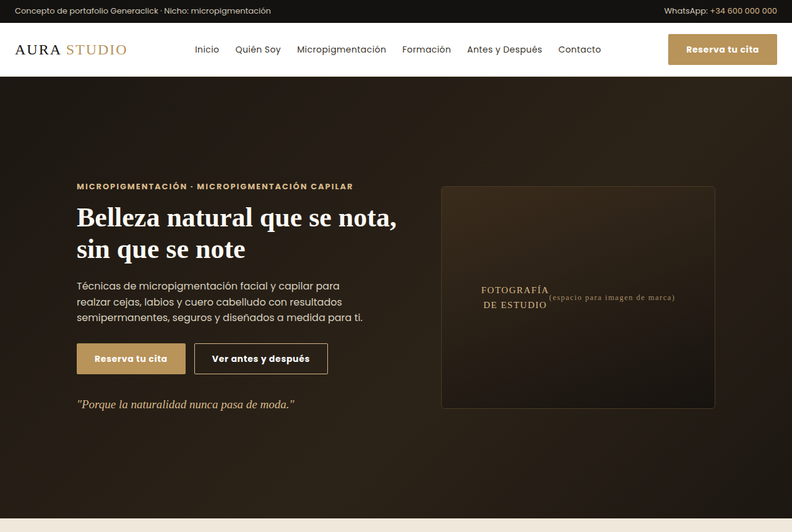The image size is (792, 532).
Task: Open Ver antes y después button
Action: coord(261,359)
